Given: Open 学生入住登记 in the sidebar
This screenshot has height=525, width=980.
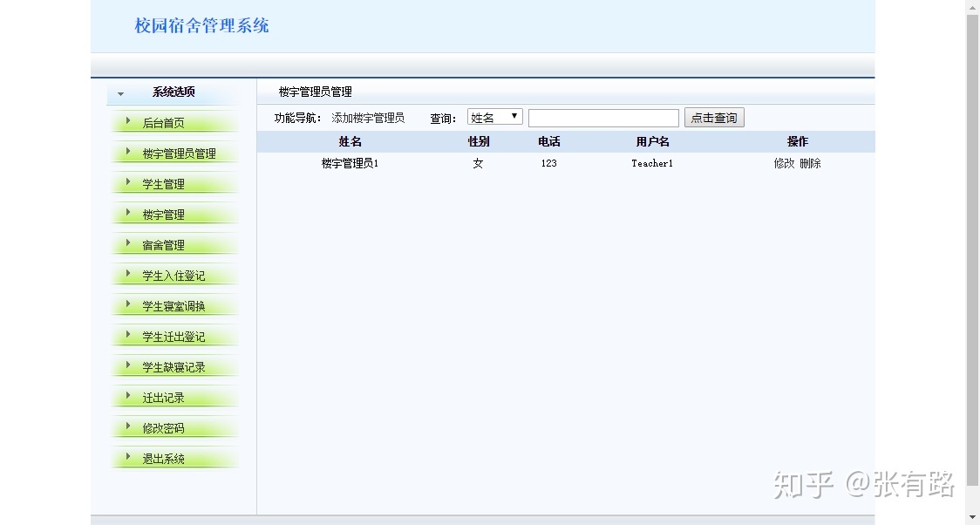Looking at the screenshot, I should (x=175, y=276).
